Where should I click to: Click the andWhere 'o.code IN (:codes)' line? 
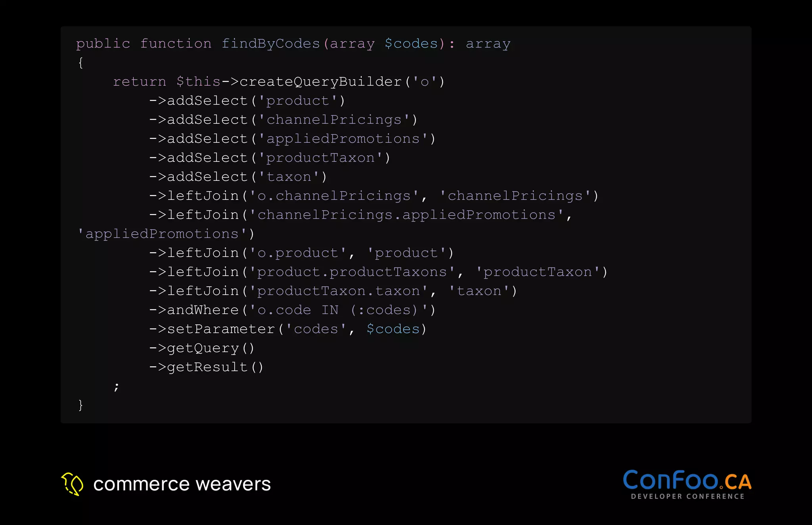pos(292,310)
